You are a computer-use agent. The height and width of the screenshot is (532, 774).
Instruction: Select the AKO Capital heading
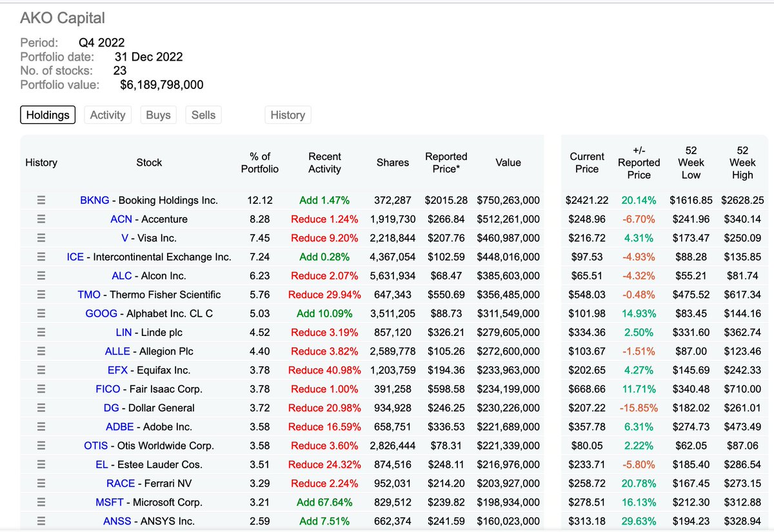pyautogui.click(x=63, y=18)
